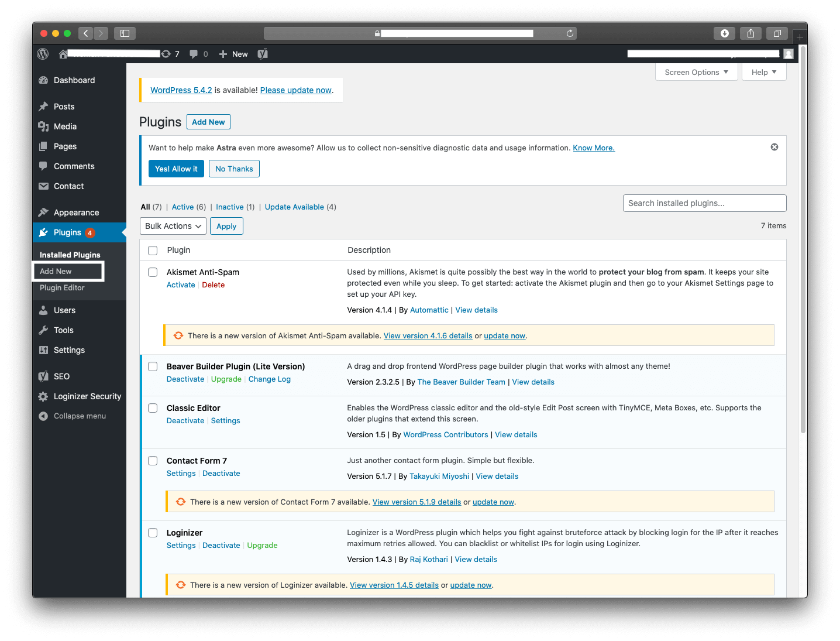Activate the Akismet Anti-Spam plugin
This screenshot has width=840, height=641.
(x=181, y=285)
